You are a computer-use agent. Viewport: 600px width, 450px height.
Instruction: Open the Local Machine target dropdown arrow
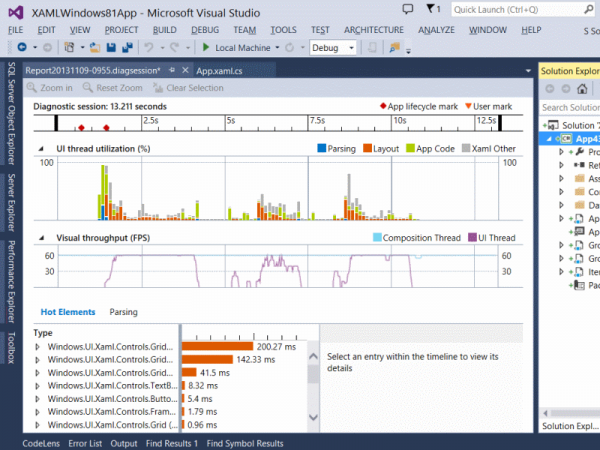coord(277,48)
